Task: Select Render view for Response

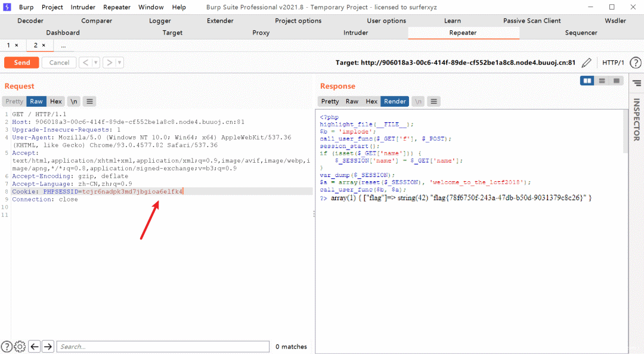Action: (x=395, y=101)
